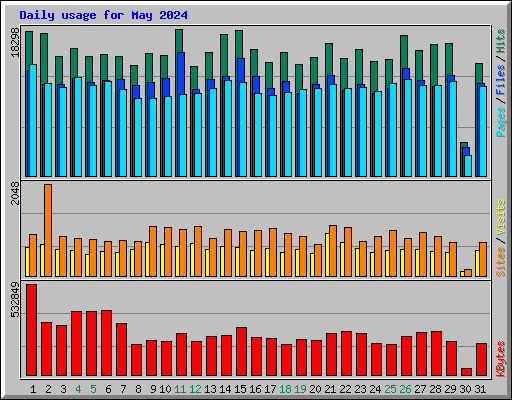The image size is (512, 400).
Task: Select day 24 on the x-axis
Action: [x=375, y=389]
